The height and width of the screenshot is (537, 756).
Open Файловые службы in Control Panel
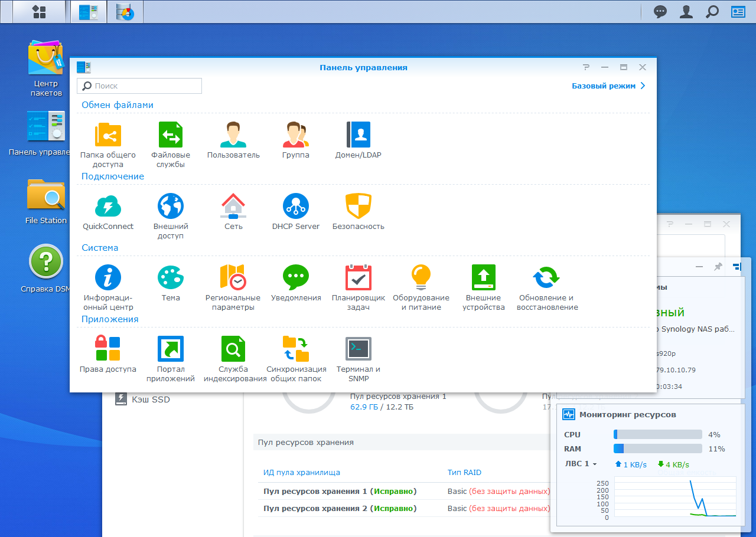coord(171,145)
